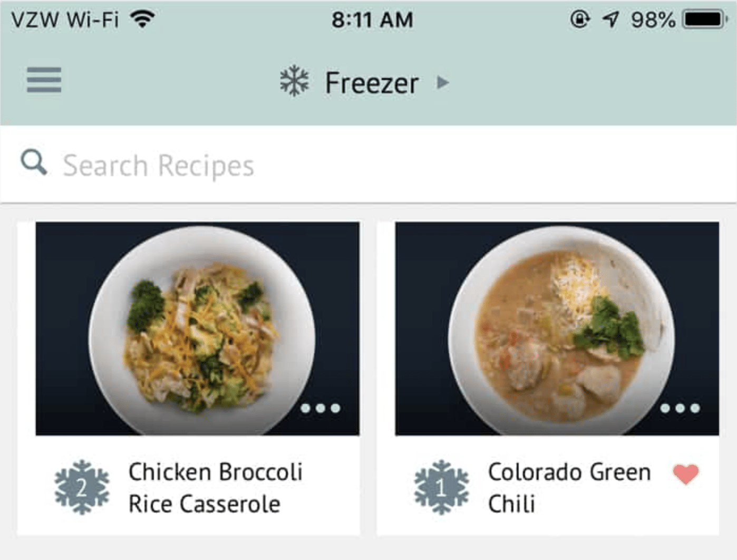The image size is (737, 560).
Task: Select the Colorado Green Chili title
Action: click(569, 488)
